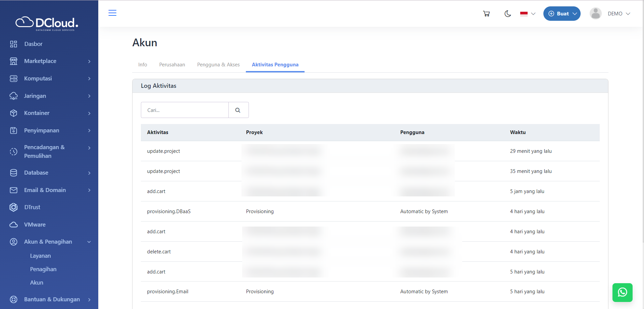Toggle dark mode moon icon
Screen dimensions: 644x309
coord(507,14)
